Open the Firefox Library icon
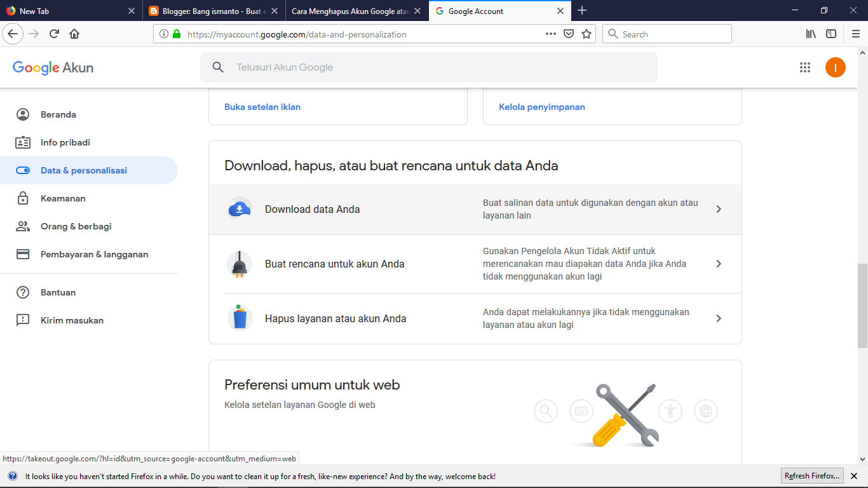Screen dimensions: 868x488 811,34
